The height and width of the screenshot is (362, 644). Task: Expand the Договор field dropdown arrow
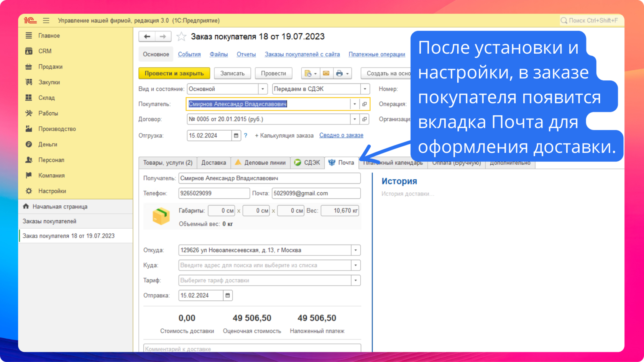tap(355, 119)
